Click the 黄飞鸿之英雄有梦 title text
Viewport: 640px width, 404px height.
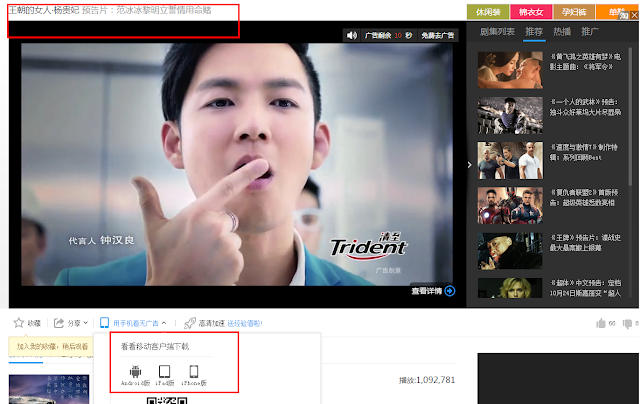[585, 62]
